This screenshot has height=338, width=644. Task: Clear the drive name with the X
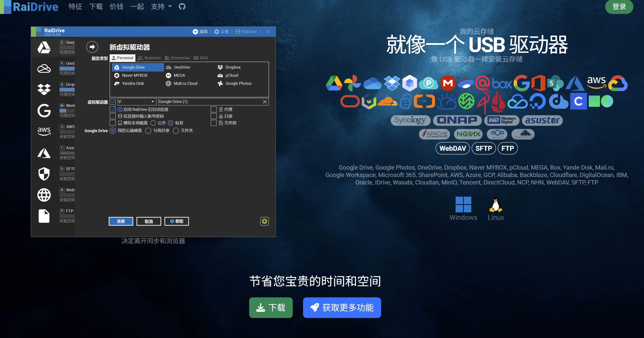click(265, 102)
